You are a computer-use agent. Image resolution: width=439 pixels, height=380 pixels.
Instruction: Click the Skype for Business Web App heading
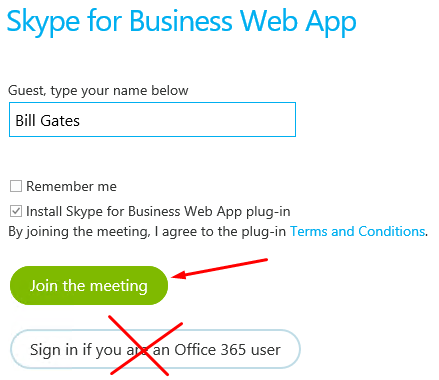pos(182,22)
